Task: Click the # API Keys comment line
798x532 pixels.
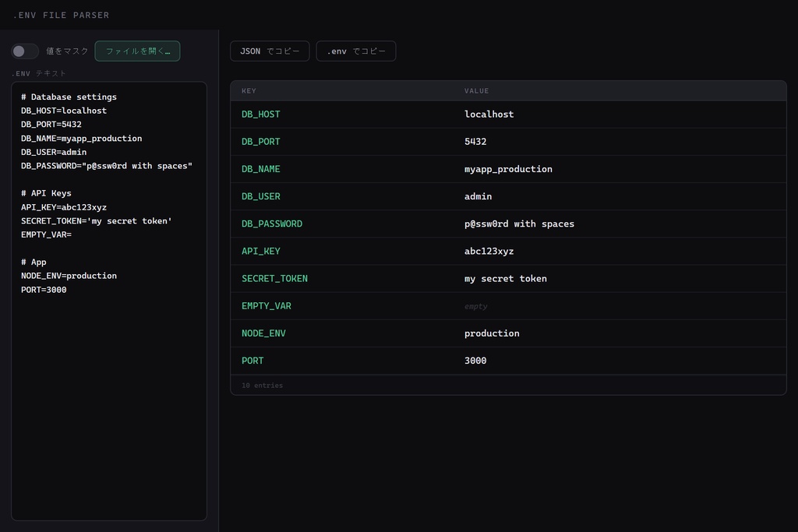Action: (46, 193)
